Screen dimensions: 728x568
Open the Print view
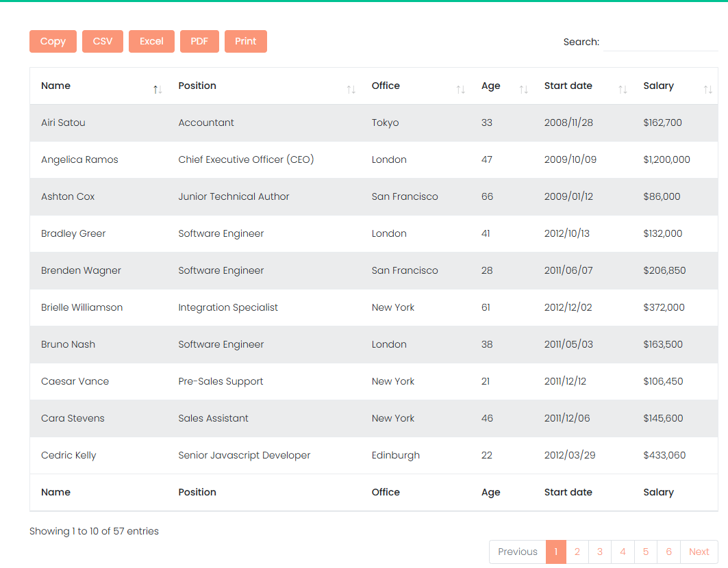245,41
